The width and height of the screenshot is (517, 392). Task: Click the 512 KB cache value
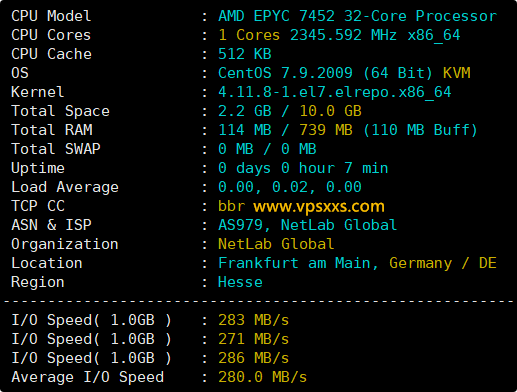245,54
